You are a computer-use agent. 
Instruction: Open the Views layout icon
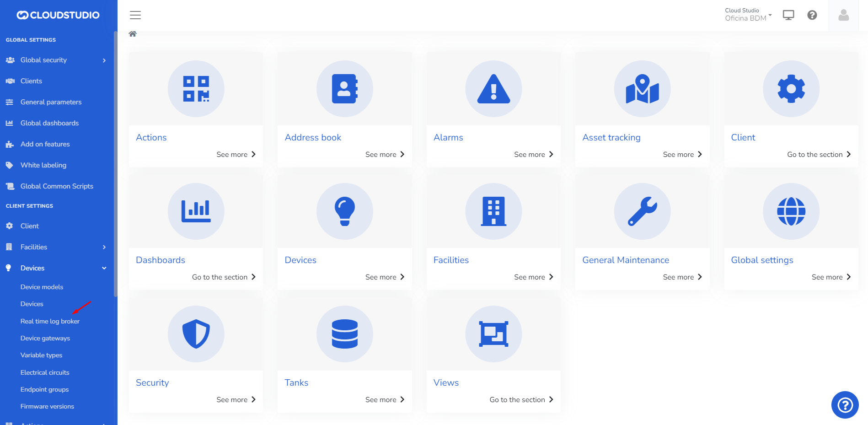tap(493, 334)
